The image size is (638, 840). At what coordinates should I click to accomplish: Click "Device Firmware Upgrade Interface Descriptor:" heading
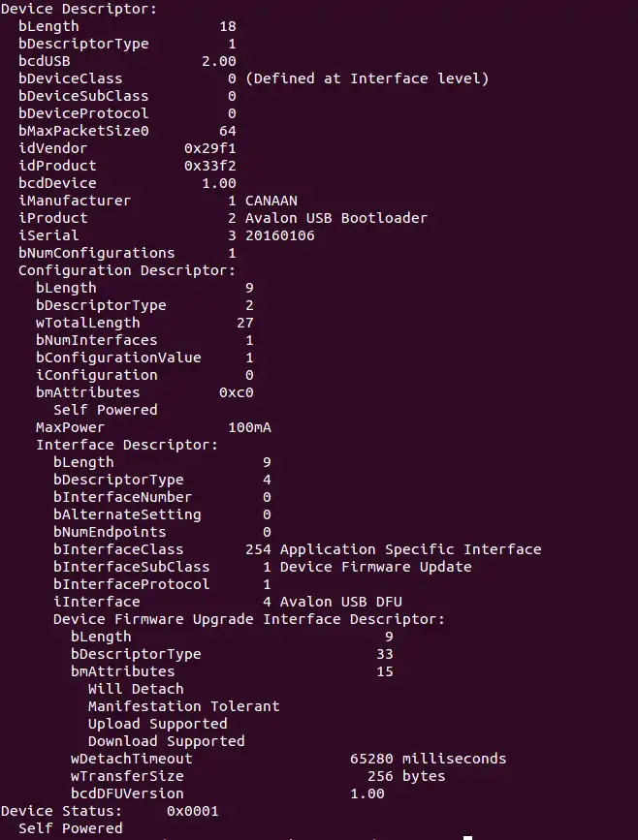(249, 619)
